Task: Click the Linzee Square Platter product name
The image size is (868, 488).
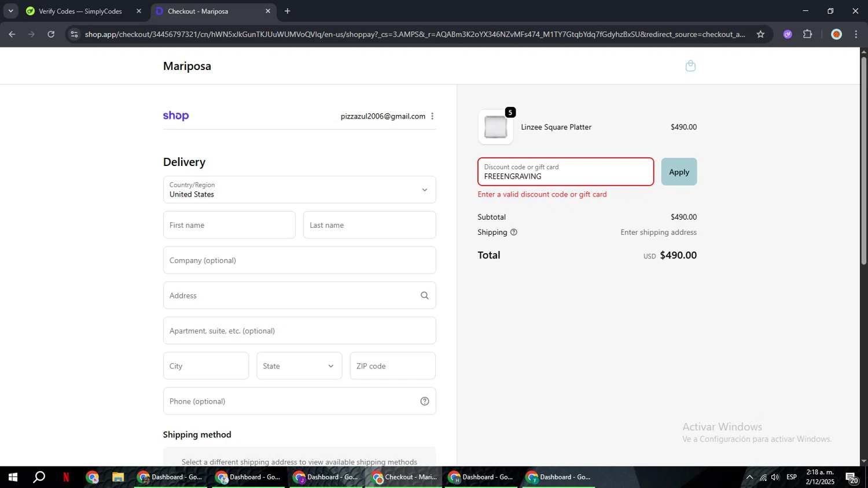Action: [x=556, y=127]
